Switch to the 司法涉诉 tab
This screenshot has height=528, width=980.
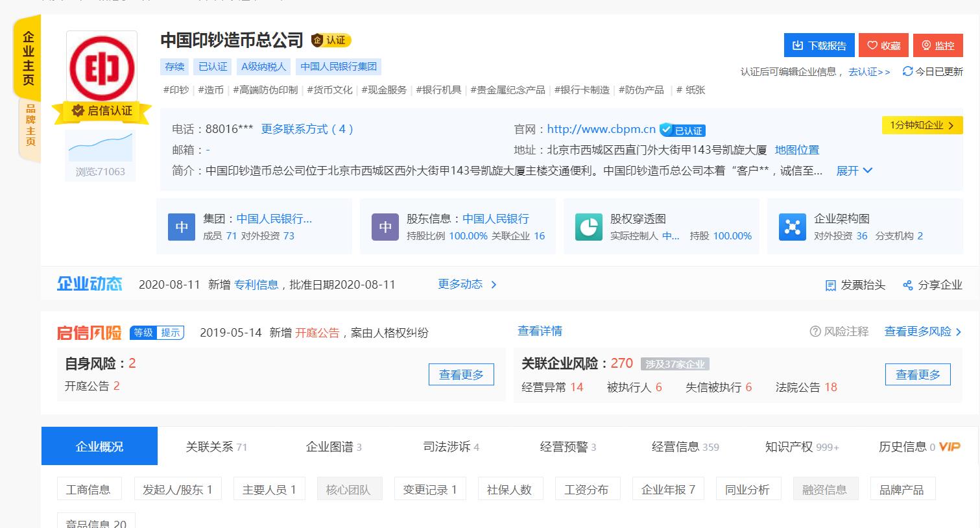pyautogui.click(x=451, y=447)
